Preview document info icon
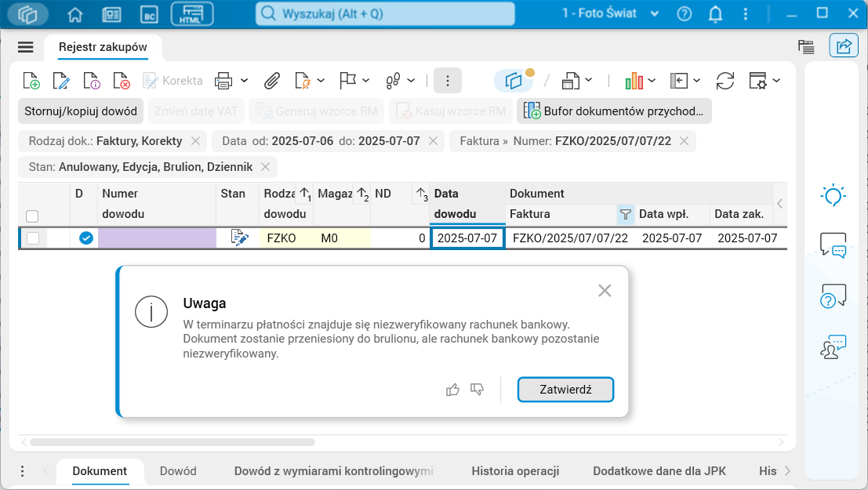The height and width of the screenshot is (490, 868). click(x=91, y=81)
